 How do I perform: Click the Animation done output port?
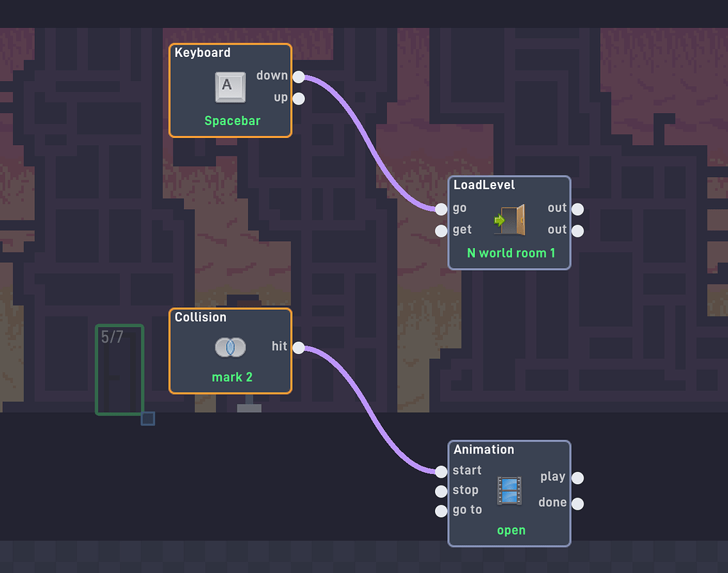(x=577, y=503)
